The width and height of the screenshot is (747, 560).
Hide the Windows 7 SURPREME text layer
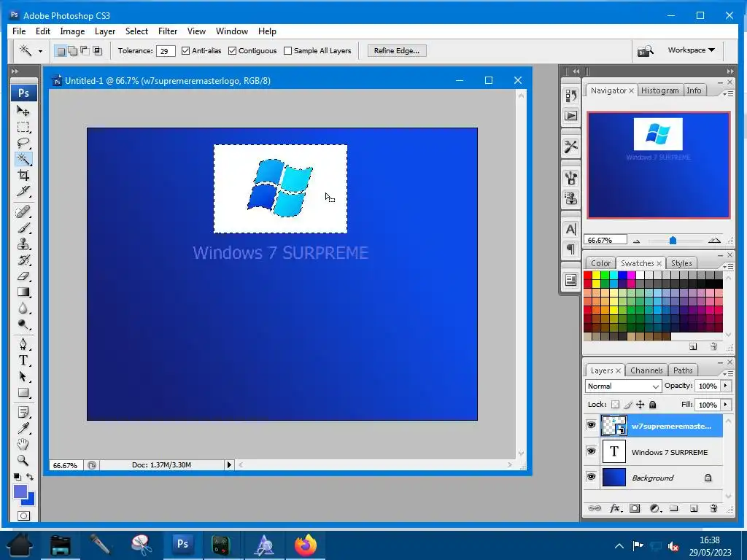(x=591, y=451)
